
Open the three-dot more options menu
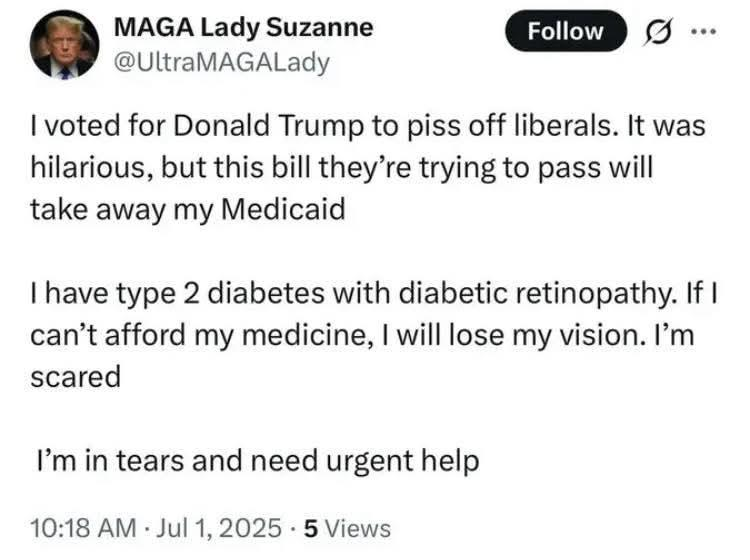click(x=704, y=30)
